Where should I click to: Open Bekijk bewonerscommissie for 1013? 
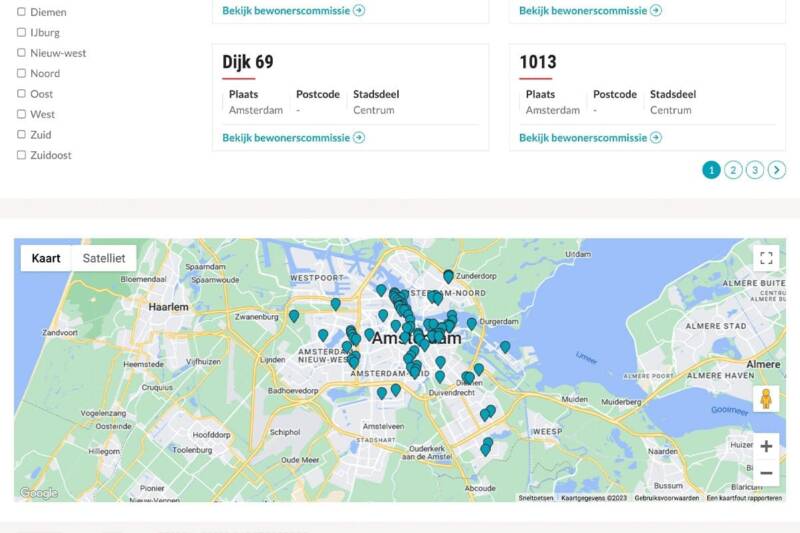pos(590,137)
